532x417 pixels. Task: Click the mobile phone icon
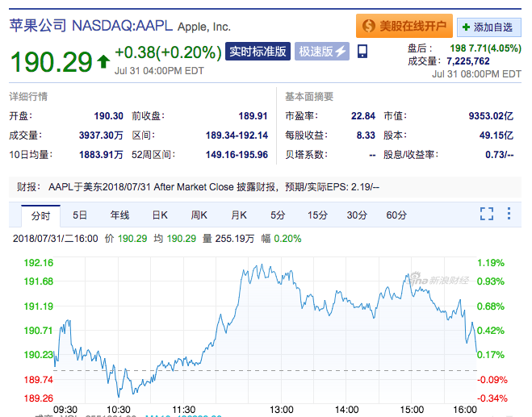click(x=362, y=51)
